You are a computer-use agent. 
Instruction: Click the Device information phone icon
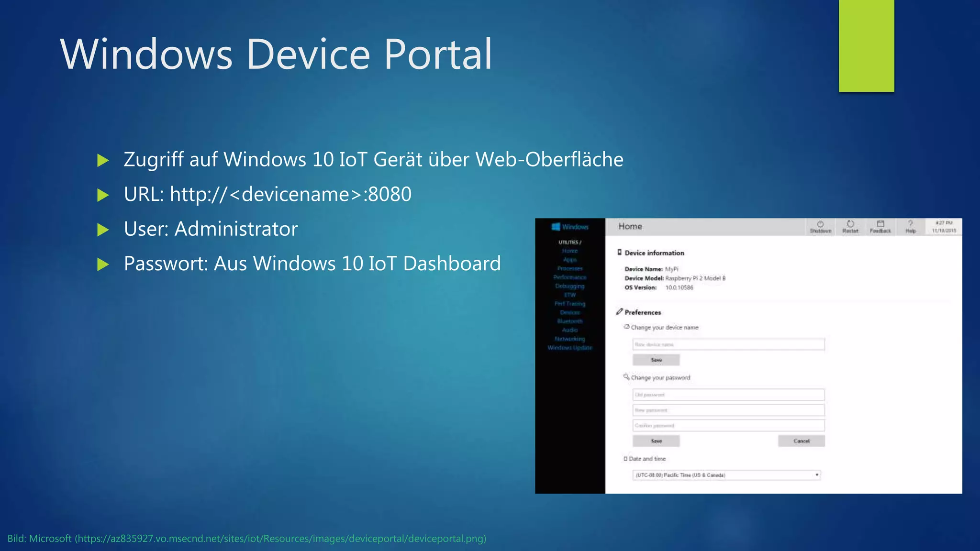coord(620,252)
